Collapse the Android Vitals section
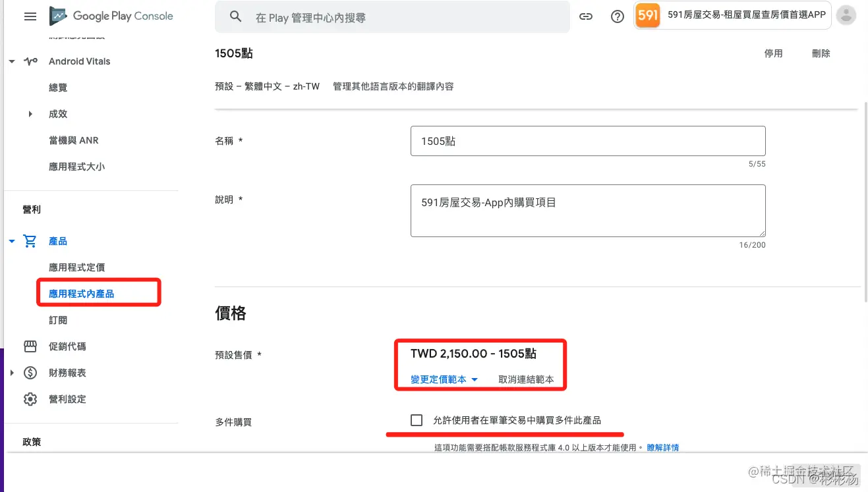This screenshot has height=492, width=868. pyautogui.click(x=12, y=61)
